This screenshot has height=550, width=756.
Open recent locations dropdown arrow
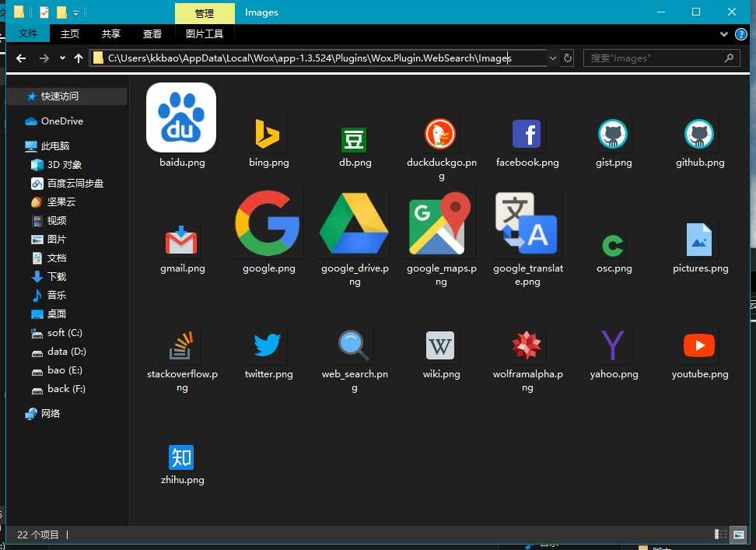[62, 58]
